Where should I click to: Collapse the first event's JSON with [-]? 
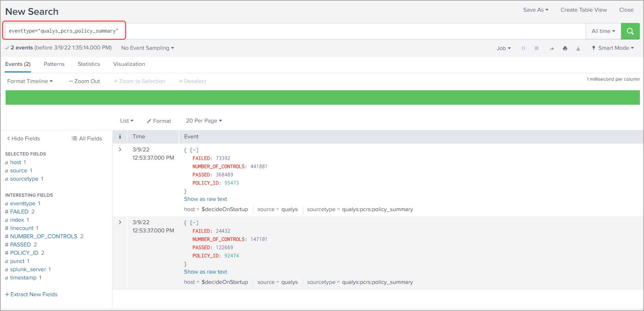(x=194, y=150)
